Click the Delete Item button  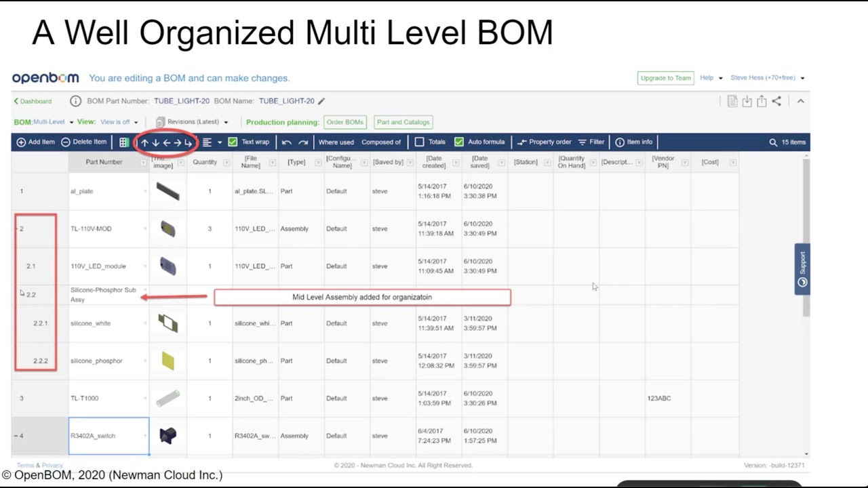84,142
